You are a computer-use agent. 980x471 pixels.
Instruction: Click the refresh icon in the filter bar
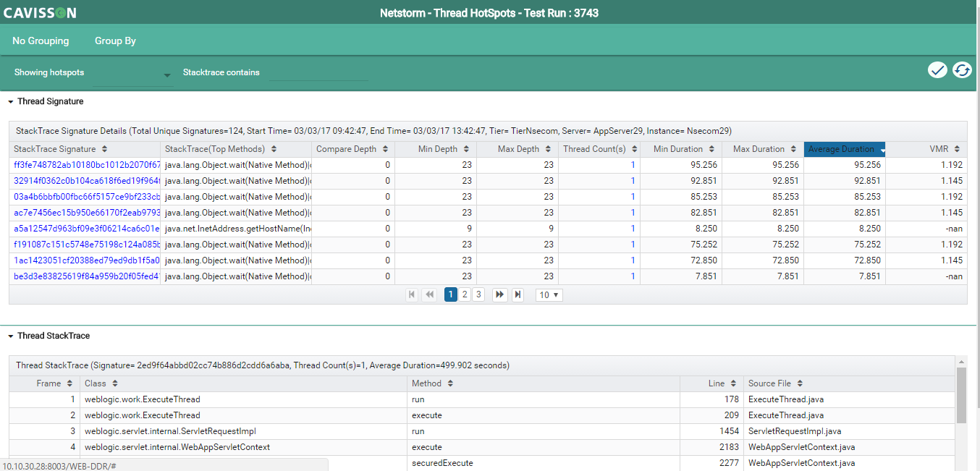(x=962, y=70)
